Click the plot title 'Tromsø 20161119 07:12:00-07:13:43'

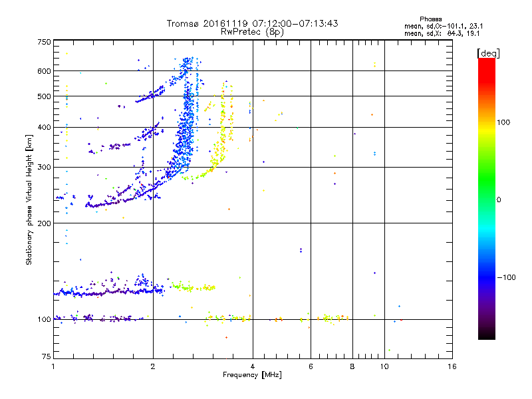tap(252, 23)
